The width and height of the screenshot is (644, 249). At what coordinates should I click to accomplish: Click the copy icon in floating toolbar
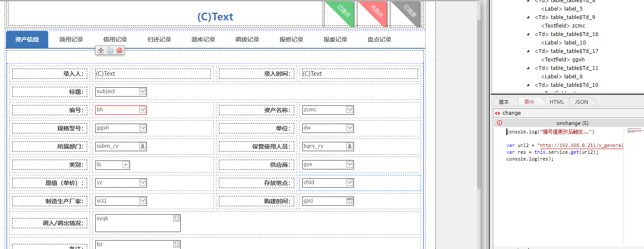pos(110,50)
